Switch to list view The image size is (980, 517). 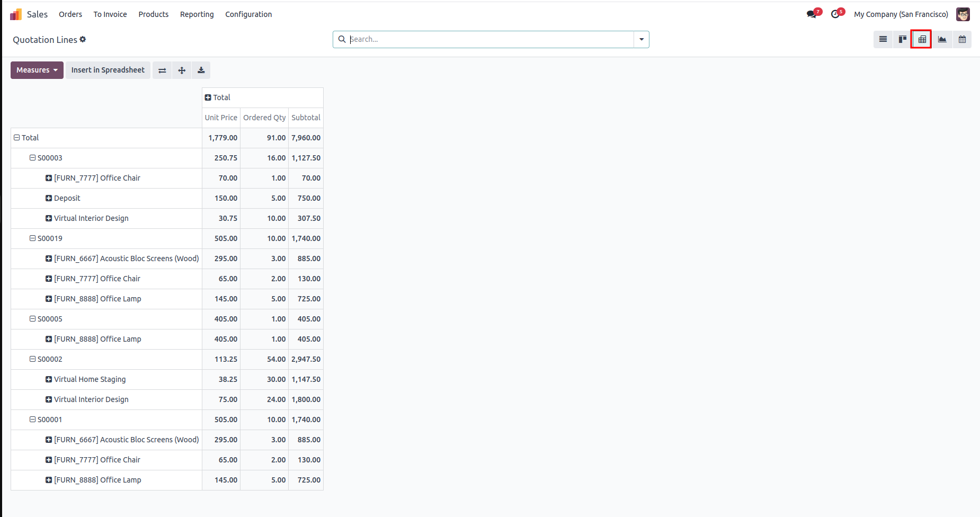pyautogui.click(x=883, y=39)
